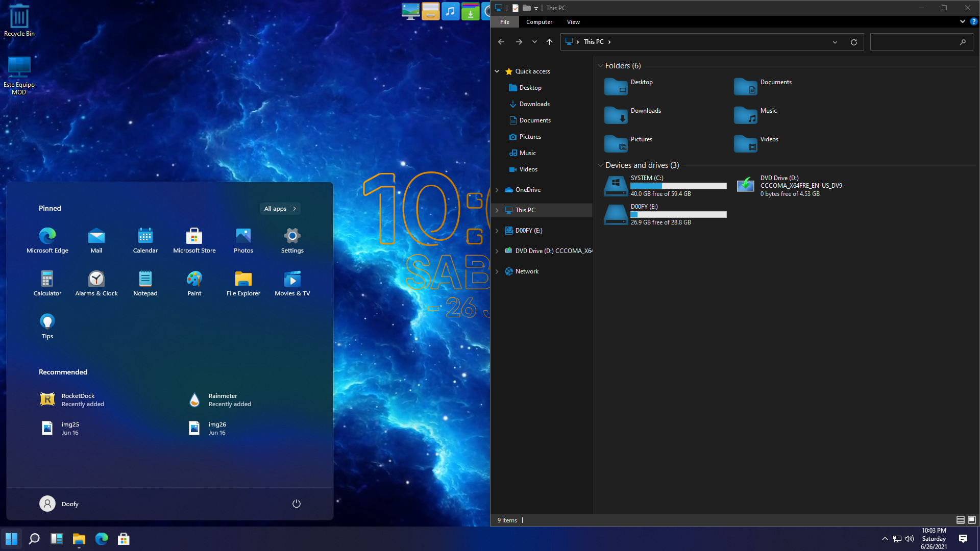Click the power button in Start menu

(297, 504)
